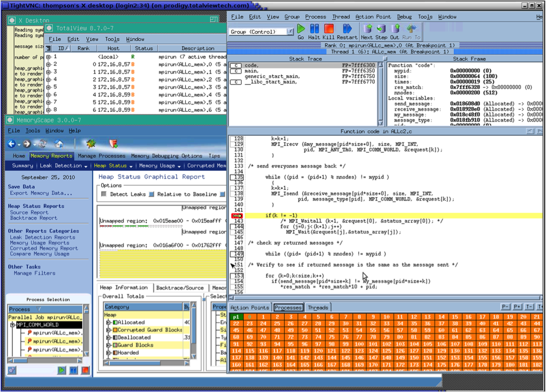Click the MemoryScape Home house icon
546x392 pixels.
(58, 144)
